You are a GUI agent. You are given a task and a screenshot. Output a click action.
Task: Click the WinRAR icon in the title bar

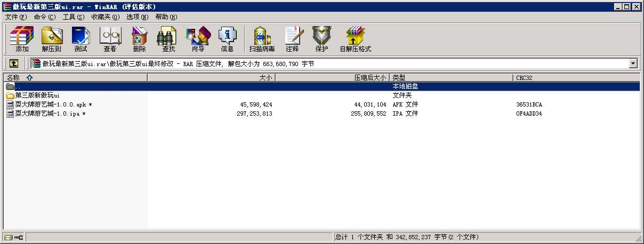6,6
